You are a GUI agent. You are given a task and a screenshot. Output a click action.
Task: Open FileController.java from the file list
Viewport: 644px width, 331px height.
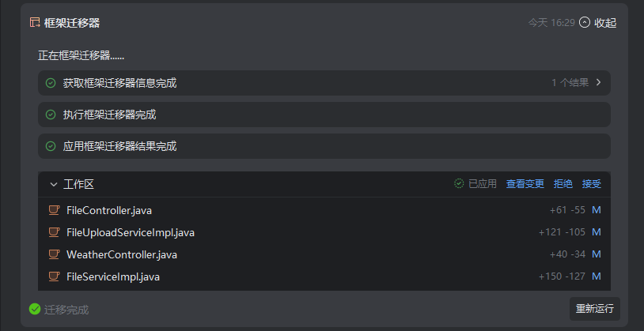[109, 210]
